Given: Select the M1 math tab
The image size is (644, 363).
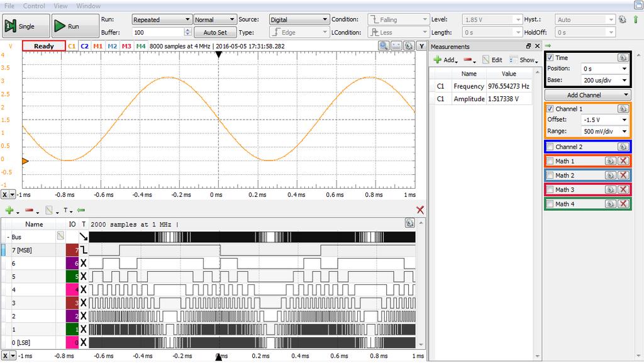Looking at the screenshot, I should tap(97, 46).
